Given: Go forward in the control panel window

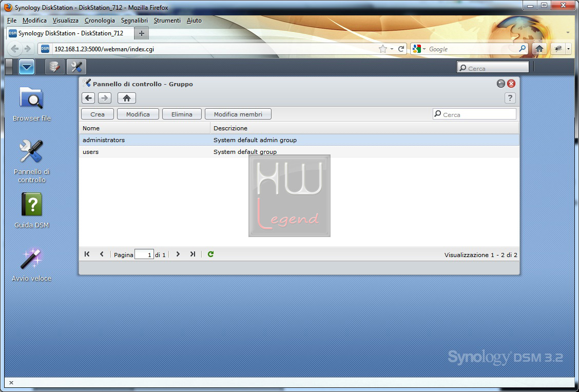Looking at the screenshot, I should (105, 98).
